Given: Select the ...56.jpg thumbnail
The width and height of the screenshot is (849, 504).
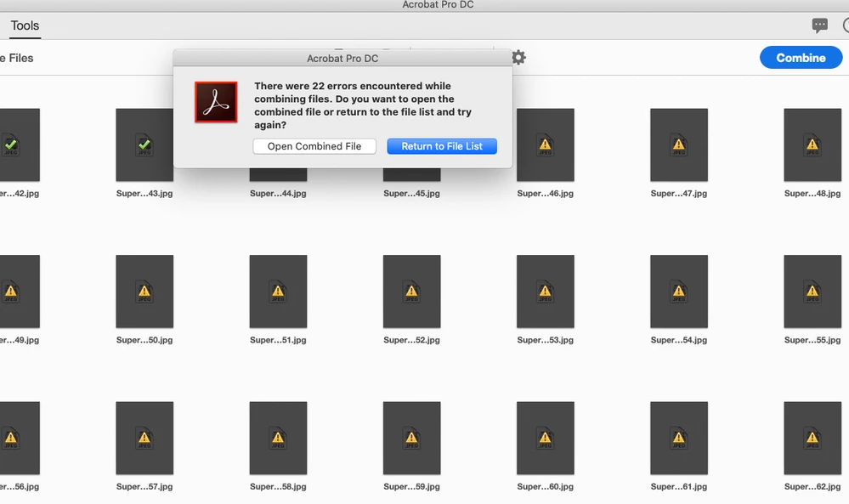Looking at the screenshot, I should [x=20, y=438].
